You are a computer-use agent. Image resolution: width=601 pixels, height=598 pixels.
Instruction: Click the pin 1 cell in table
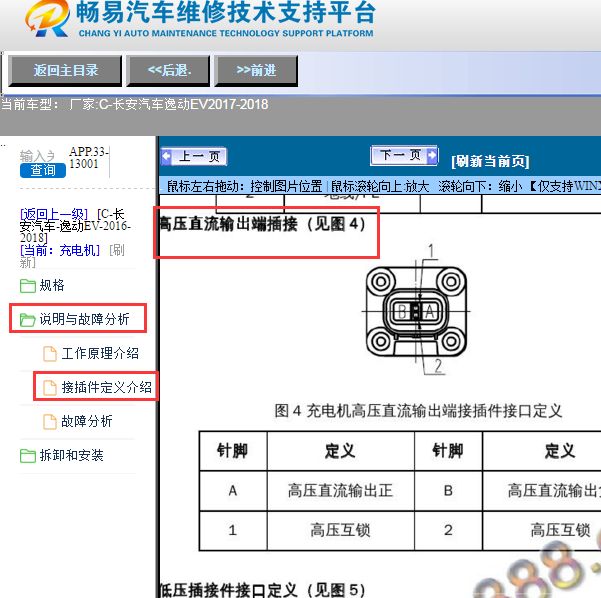(x=233, y=531)
